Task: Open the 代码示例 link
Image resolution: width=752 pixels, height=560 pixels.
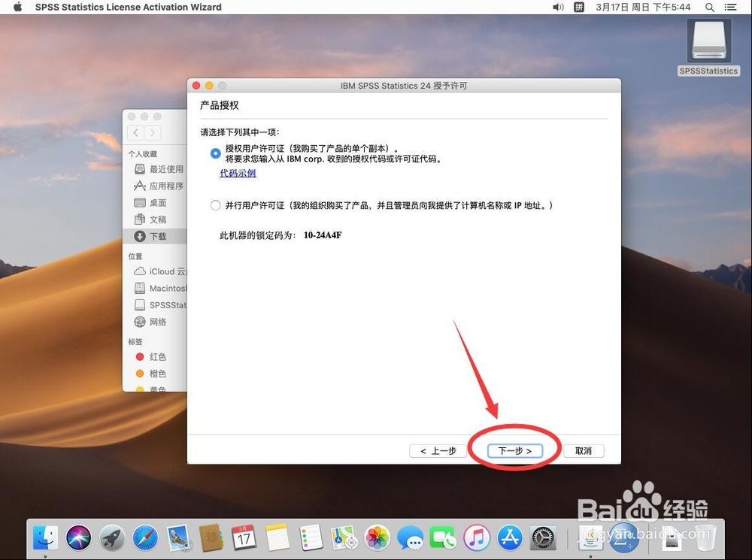Action: coord(238,173)
